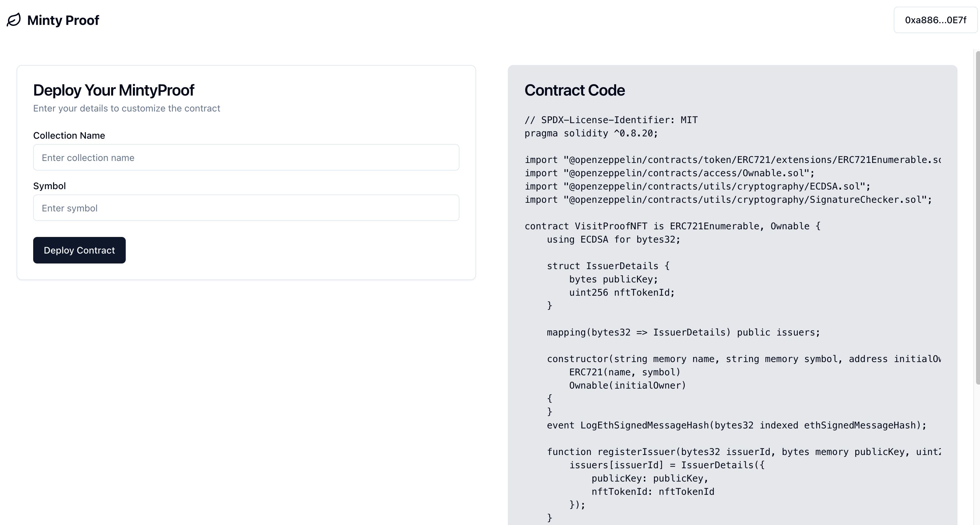Image resolution: width=980 pixels, height=525 pixels.
Task: Click the 'ERC721(name, symbol)' line
Action: 625,372
